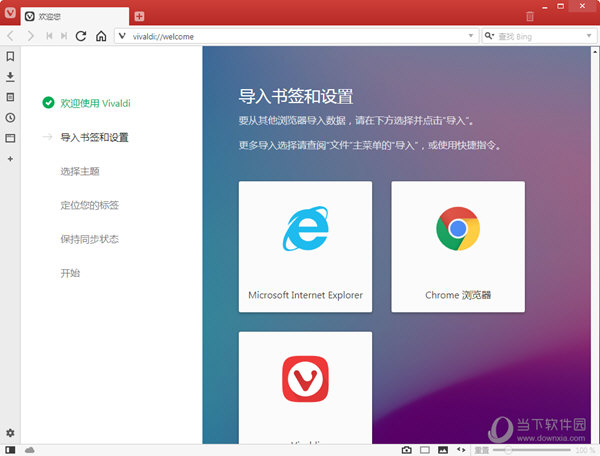Open the Notes panel
The height and width of the screenshot is (456, 600).
[x=10, y=97]
